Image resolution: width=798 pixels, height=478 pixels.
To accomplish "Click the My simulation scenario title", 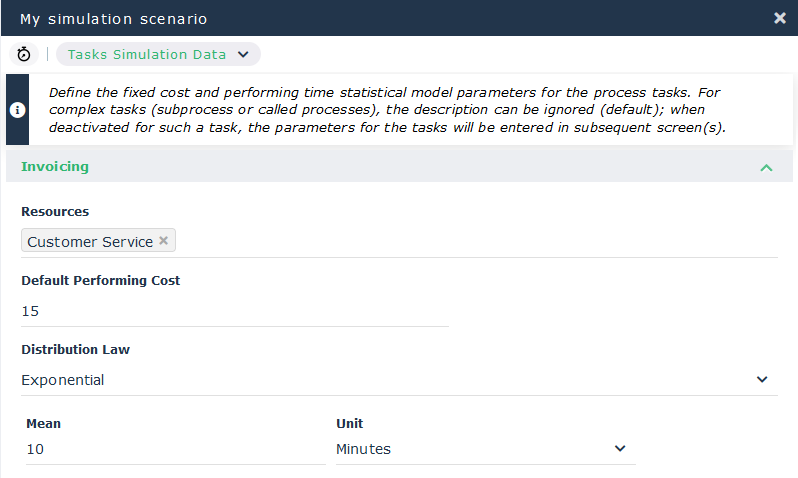I will tap(113, 18).
